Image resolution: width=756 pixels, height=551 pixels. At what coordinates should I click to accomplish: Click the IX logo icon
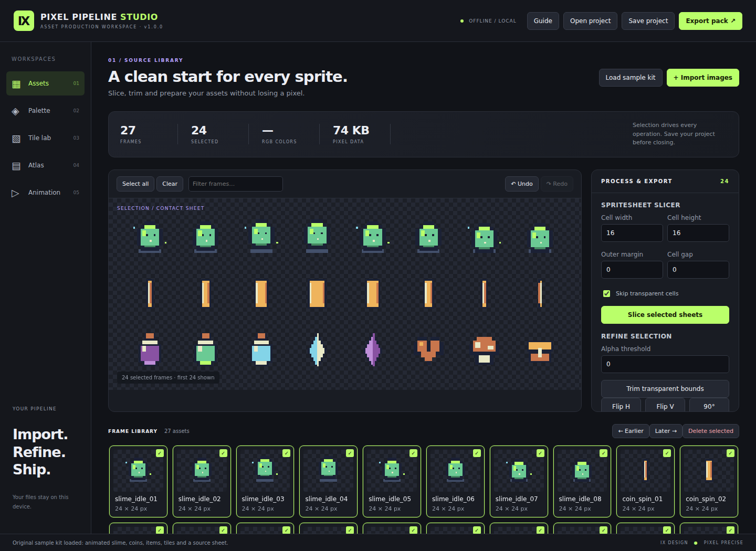(x=24, y=21)
